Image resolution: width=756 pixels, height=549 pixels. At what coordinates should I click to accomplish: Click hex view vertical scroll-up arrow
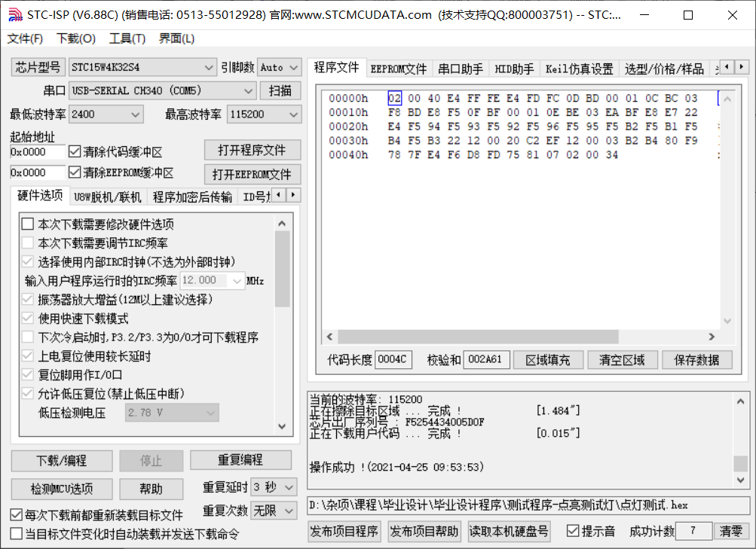[727, 99]
